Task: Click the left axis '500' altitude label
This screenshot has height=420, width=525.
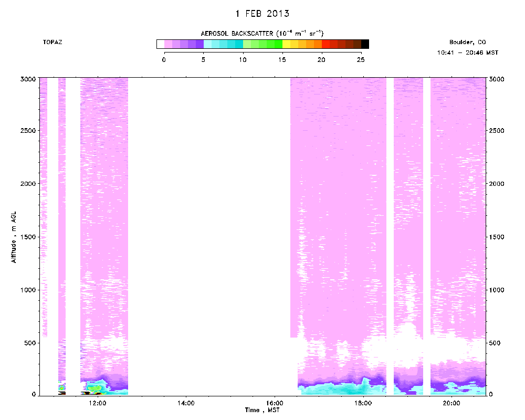Action: pos(30,343)
